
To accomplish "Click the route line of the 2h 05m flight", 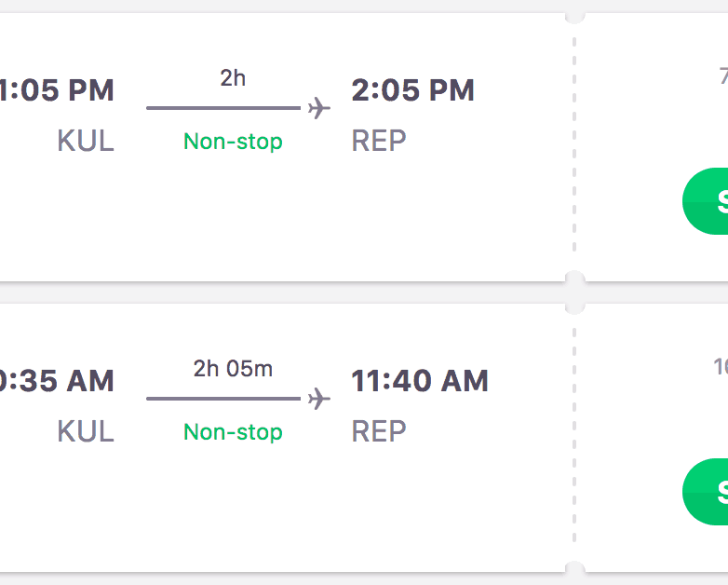I will (x=223, y=399).
